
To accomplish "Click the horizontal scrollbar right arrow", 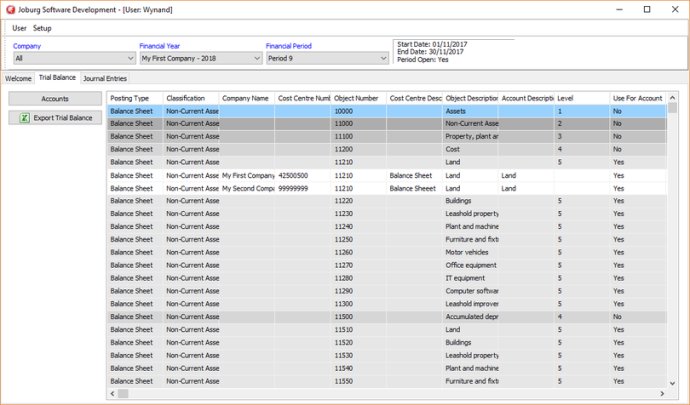I will (662, 393).
